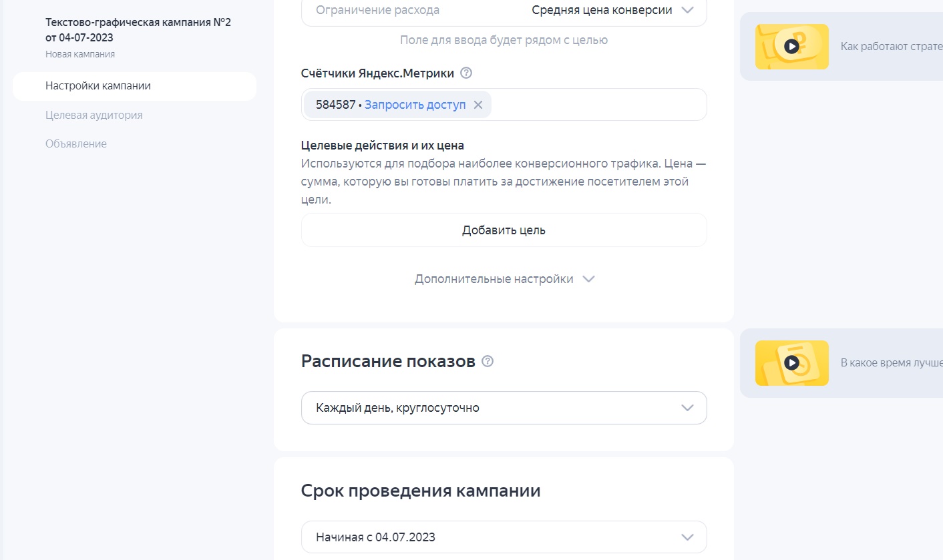Click the Добавить цель button
Image resolution: width=943 pixels, height=560 pixels.
pyautogui.click(x=504, y=230)
